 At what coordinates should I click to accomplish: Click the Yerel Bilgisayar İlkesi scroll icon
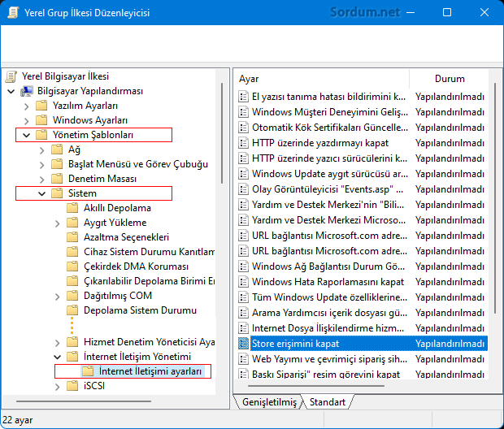[11, 76]
